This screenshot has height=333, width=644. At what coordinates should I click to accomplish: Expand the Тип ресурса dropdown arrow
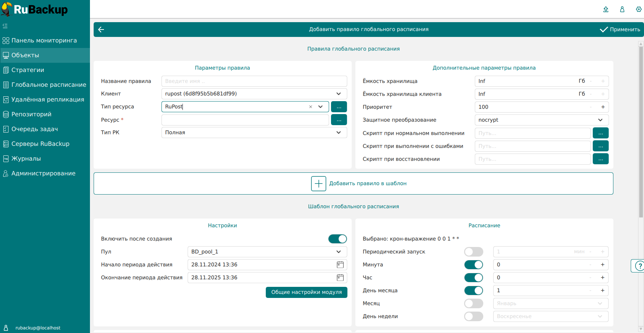(321, 107)
